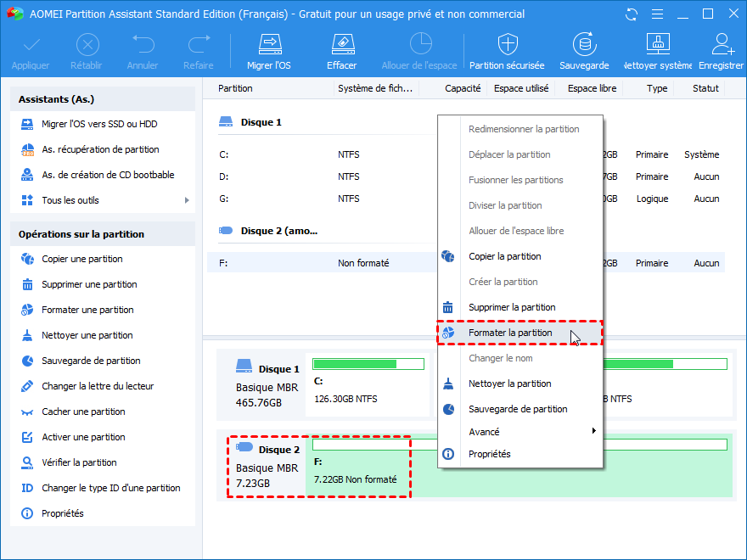Sort by Espace utilisé column header
Screen dimensions: 747x560
[x=520, y=88]
